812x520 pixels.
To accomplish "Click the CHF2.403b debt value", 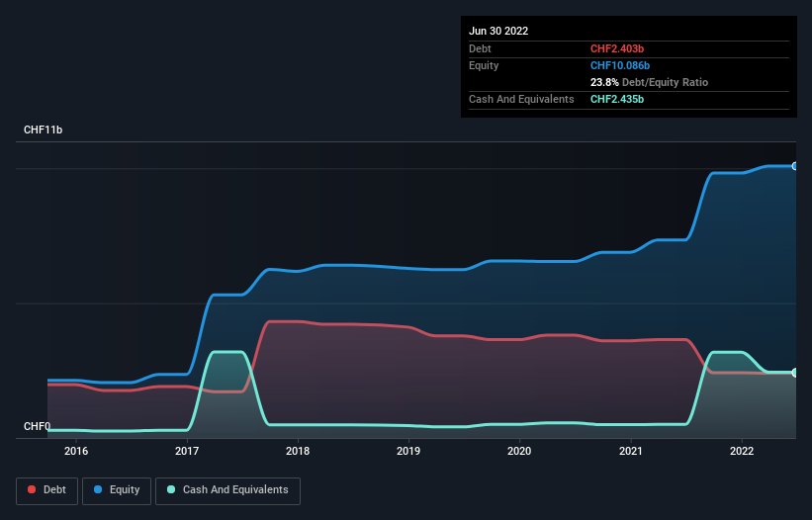I will click(617, 48).
